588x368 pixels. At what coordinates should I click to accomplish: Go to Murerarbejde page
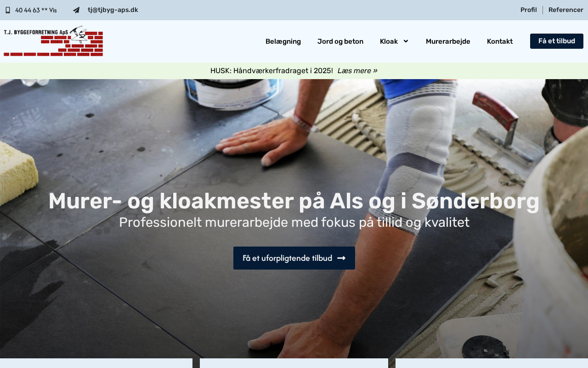(448, 41)
